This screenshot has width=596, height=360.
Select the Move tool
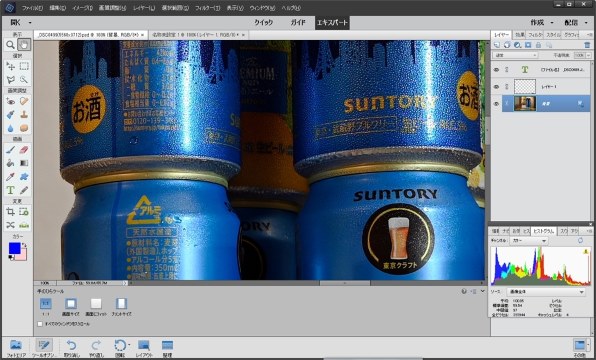[x=10, y=66]
